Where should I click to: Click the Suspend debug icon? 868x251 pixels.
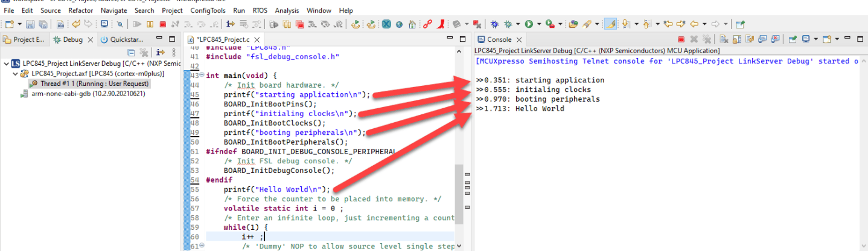(150, 24)
